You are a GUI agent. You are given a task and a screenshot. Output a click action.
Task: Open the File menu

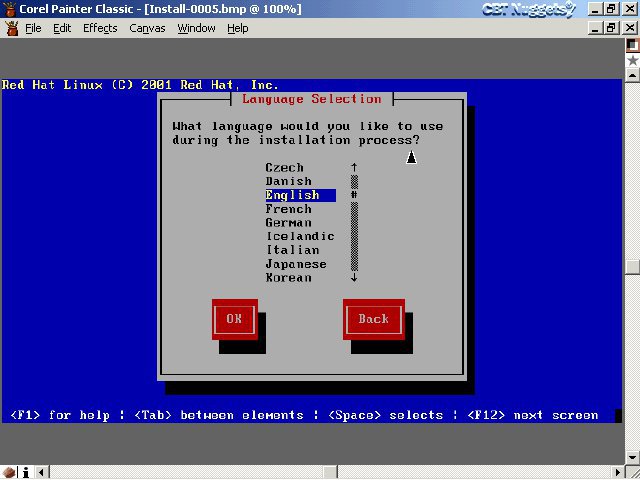pos(33,28)
